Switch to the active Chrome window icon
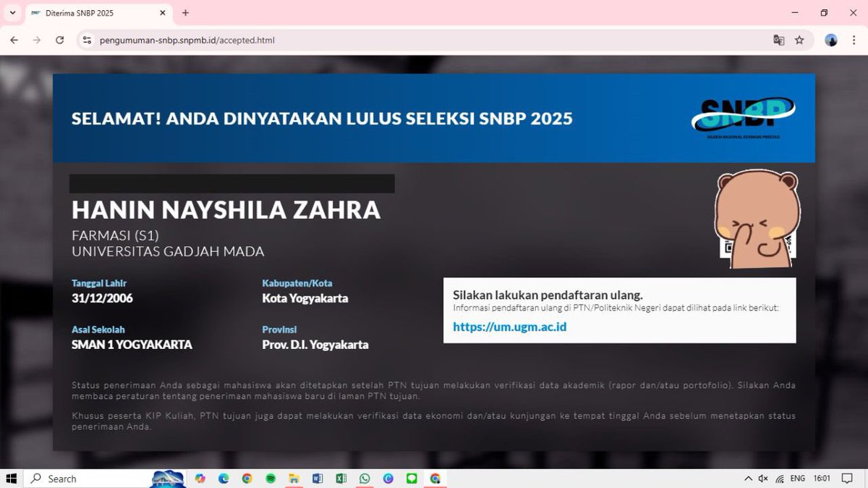This screenshot has height=488, width=868. 435,479
